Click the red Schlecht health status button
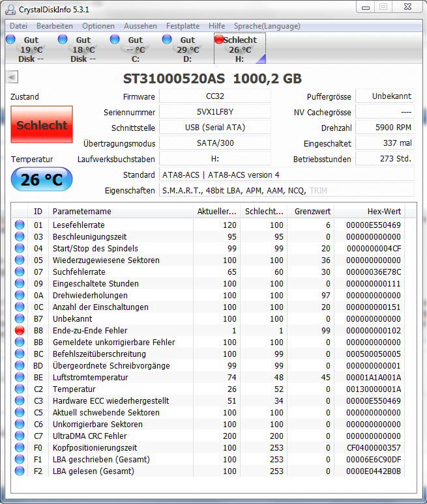 tap(42, 124)
